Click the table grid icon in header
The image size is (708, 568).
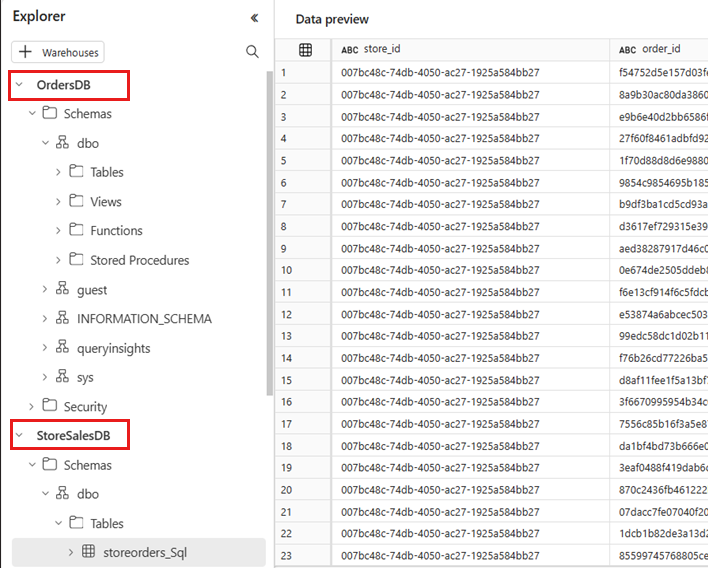[x=305, y=49]
